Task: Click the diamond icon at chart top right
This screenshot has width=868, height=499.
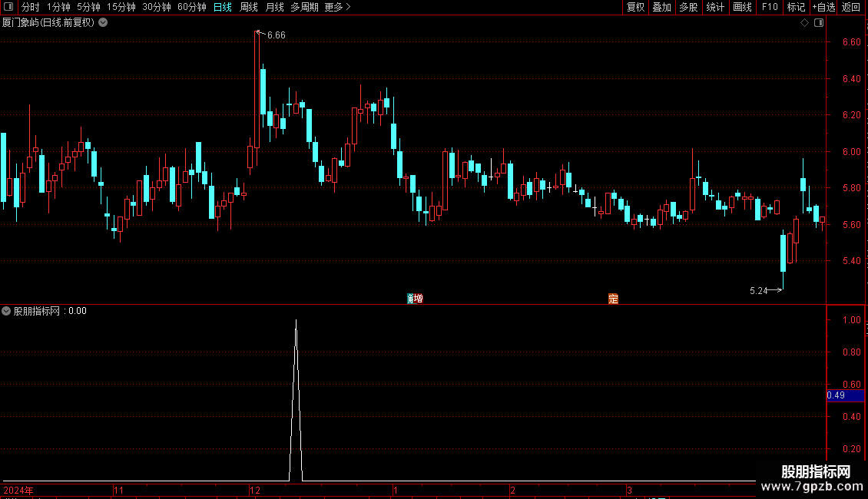Action: tap(804, 23)
